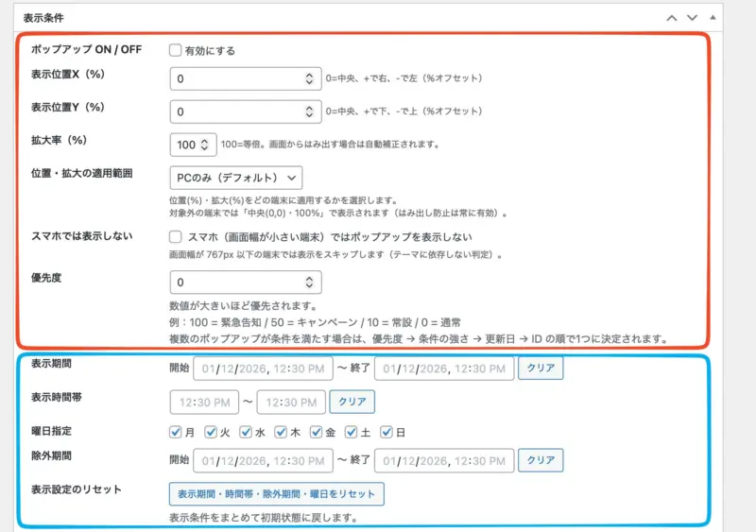Image resolution: width=756 pixels, height=532 pixels.
Task: Click the 優先度 stepper arrows
Action: [x=310, y=283]
